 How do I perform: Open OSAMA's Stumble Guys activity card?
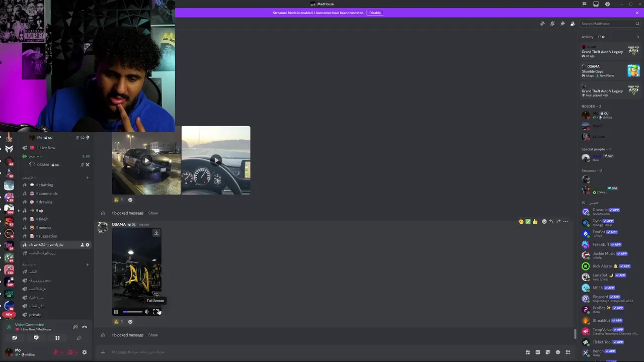[610, 71]
